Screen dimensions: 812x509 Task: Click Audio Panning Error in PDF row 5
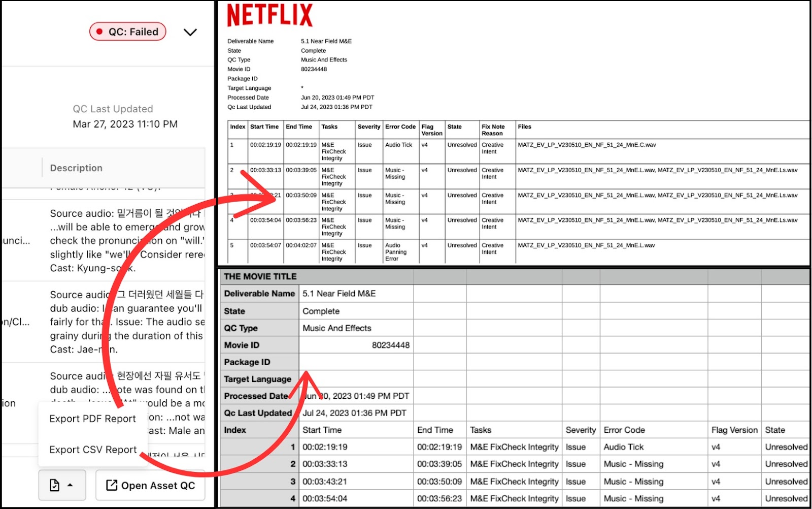click(x=396, y=252)
